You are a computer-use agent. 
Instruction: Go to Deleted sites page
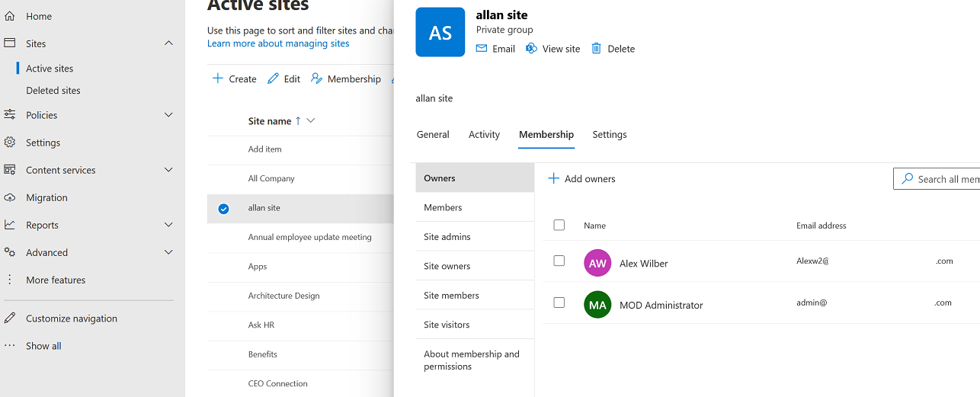53,90
